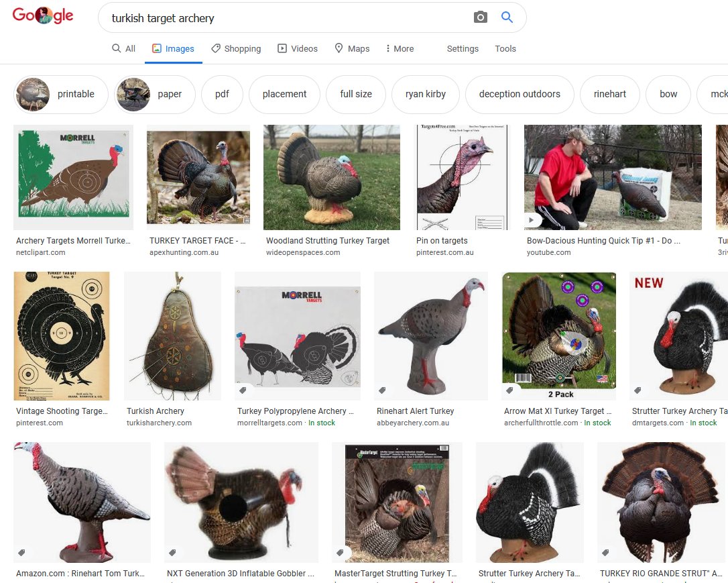Click the youtube.com source link

coord(549,252)
